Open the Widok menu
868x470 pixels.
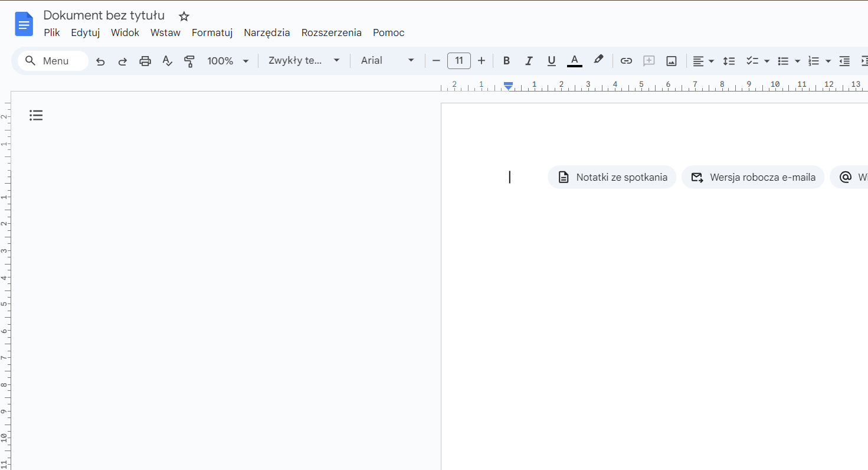(x=125, y=32)
